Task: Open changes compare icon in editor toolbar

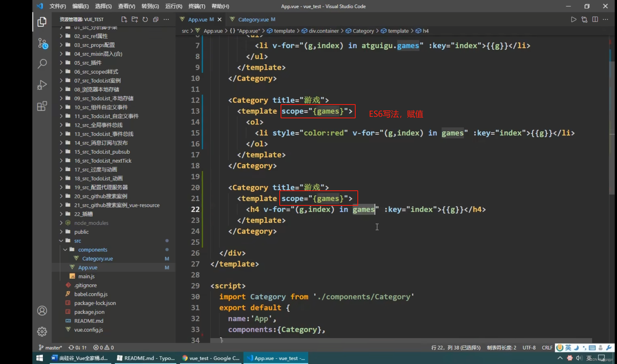Action: [584, 19]
